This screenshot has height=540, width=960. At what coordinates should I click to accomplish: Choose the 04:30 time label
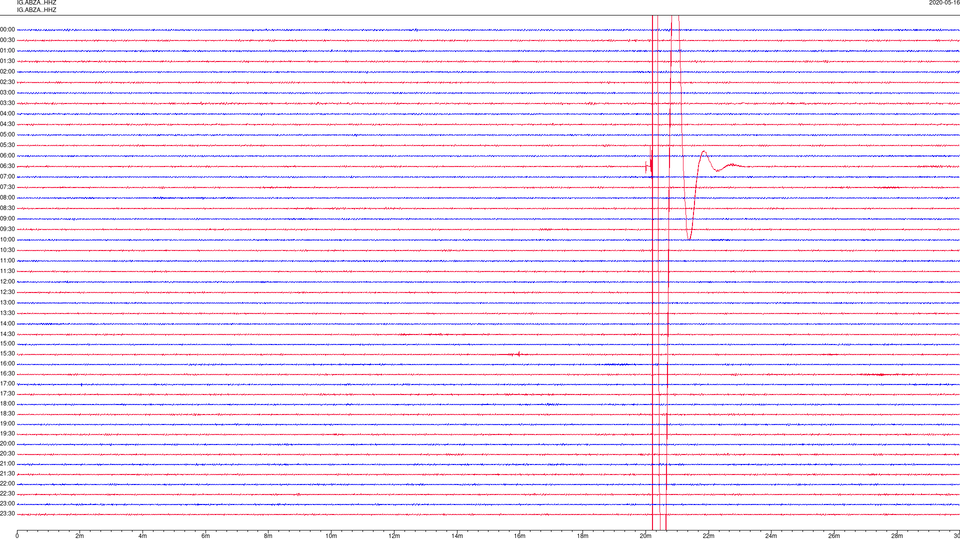[7, 124]
